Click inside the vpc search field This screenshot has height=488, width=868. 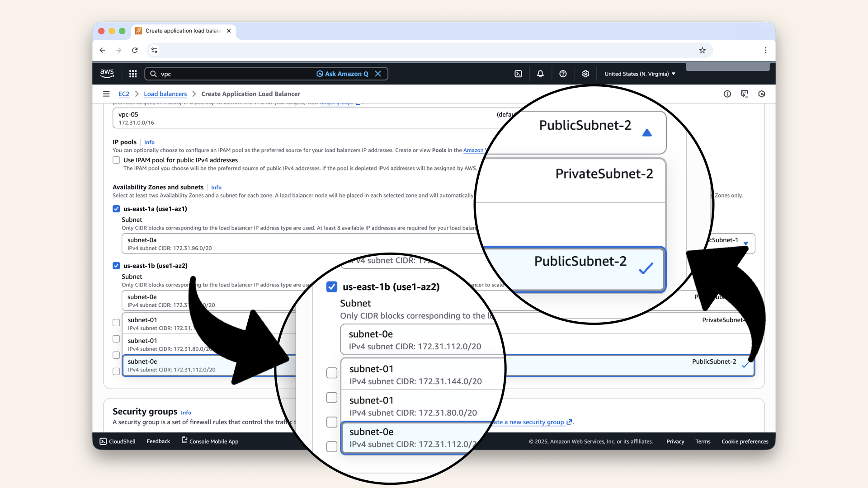[x=226, y=74]
